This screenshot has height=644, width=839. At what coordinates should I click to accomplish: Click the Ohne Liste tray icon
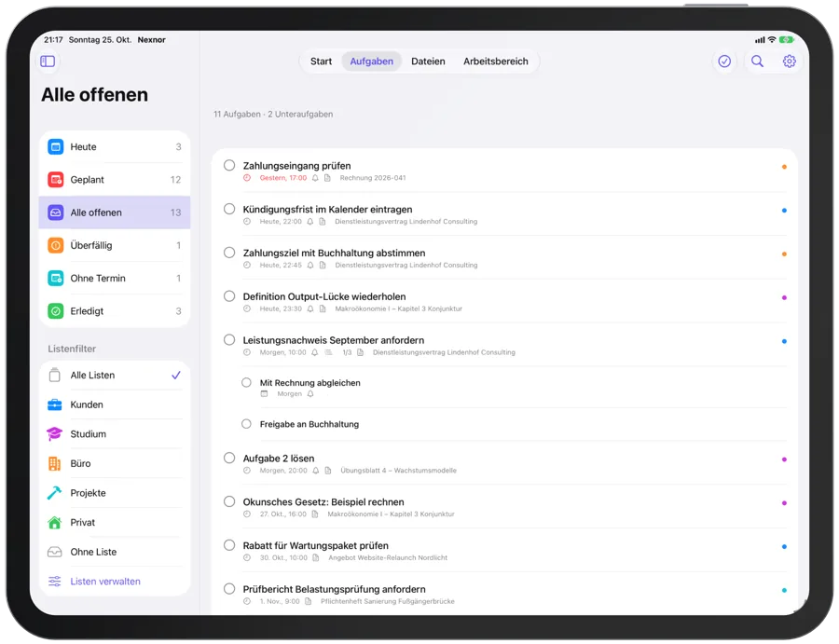pyautogui.click(x=55, y=552)
